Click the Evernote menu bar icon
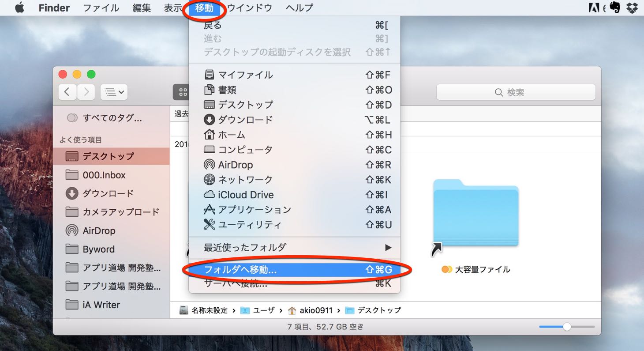Screen dimensions: 644x351 point(614,8)
